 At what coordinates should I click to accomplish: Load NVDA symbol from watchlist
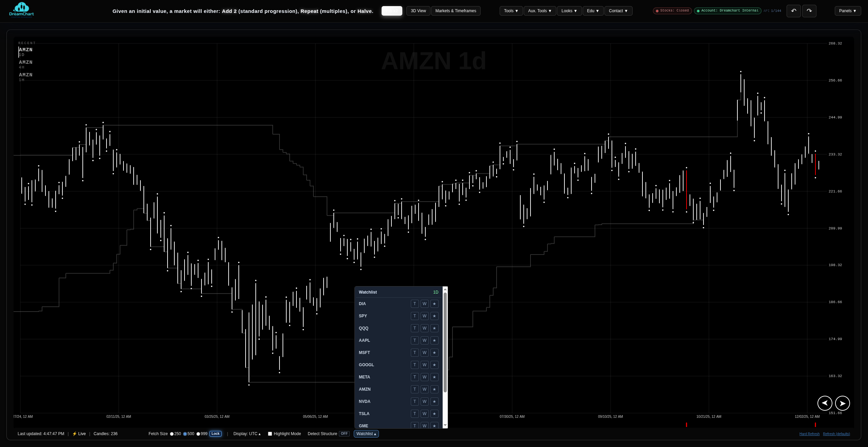364,402
